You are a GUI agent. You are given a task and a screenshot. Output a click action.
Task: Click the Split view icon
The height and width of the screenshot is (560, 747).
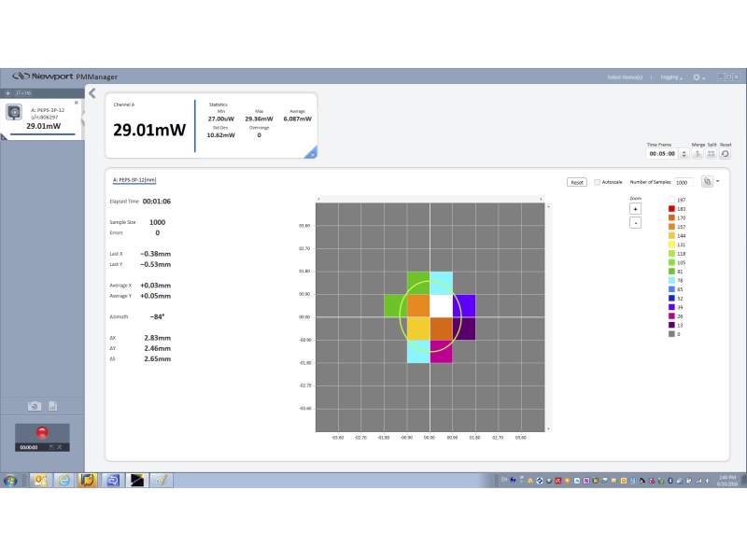[x=712, y=154]
